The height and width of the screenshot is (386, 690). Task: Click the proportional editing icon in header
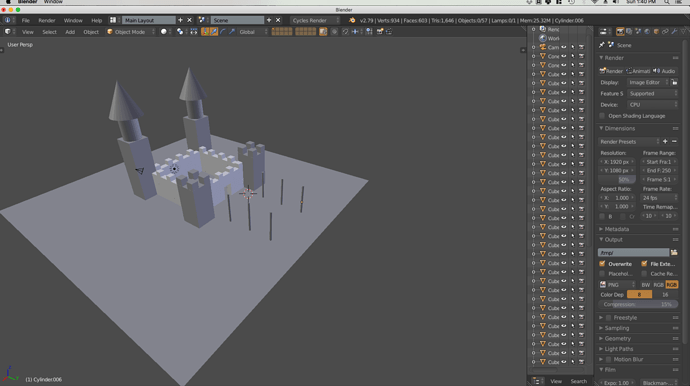pyautogui.click(x=334, y=32)
